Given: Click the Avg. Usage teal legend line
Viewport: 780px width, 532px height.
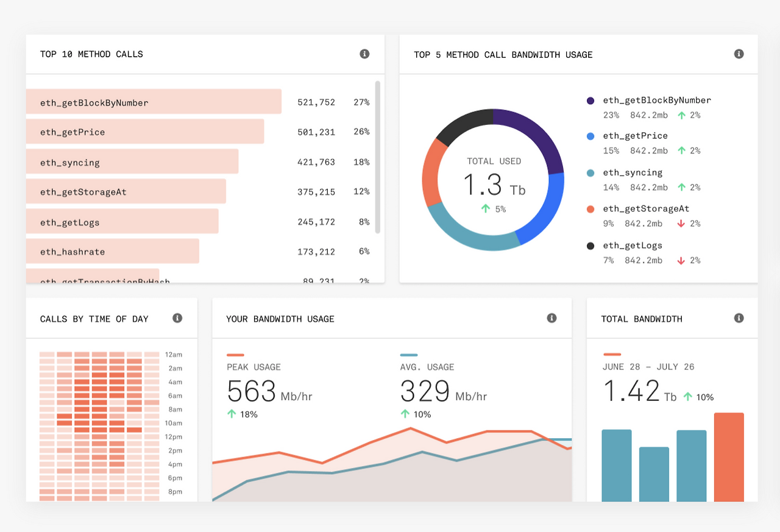Looking at the screenshot, I should click(409, 355).
